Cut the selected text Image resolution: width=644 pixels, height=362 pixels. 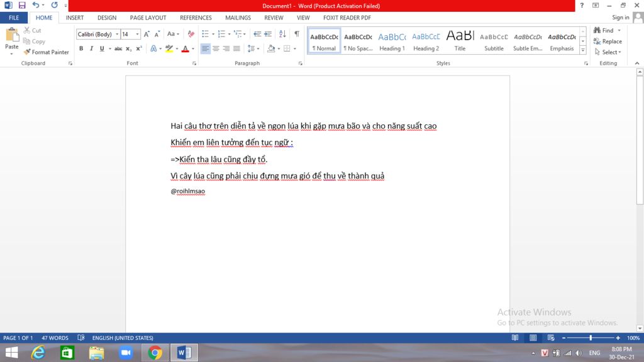[33, 30]
